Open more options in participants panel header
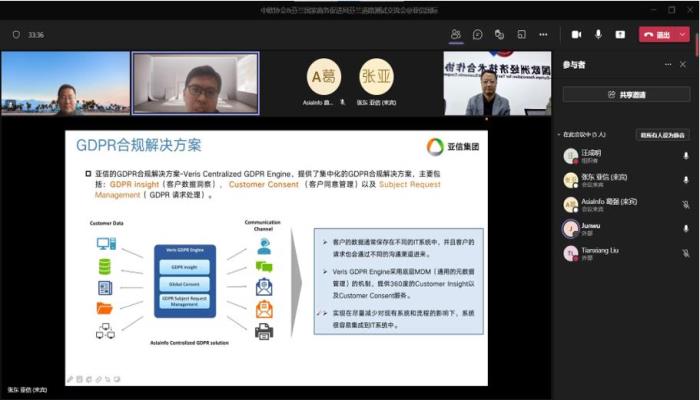700x400 pixels. click(x=668, y=64)
